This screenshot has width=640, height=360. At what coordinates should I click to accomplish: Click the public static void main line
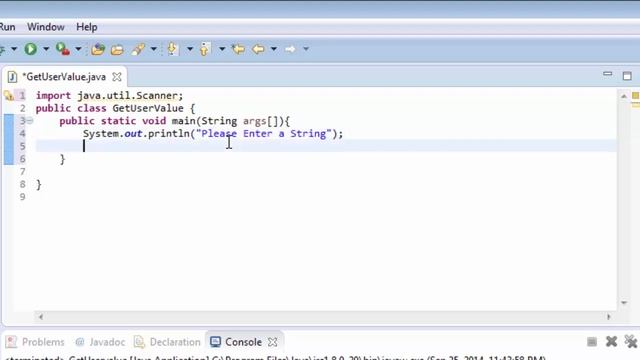(x=175, y=121)
